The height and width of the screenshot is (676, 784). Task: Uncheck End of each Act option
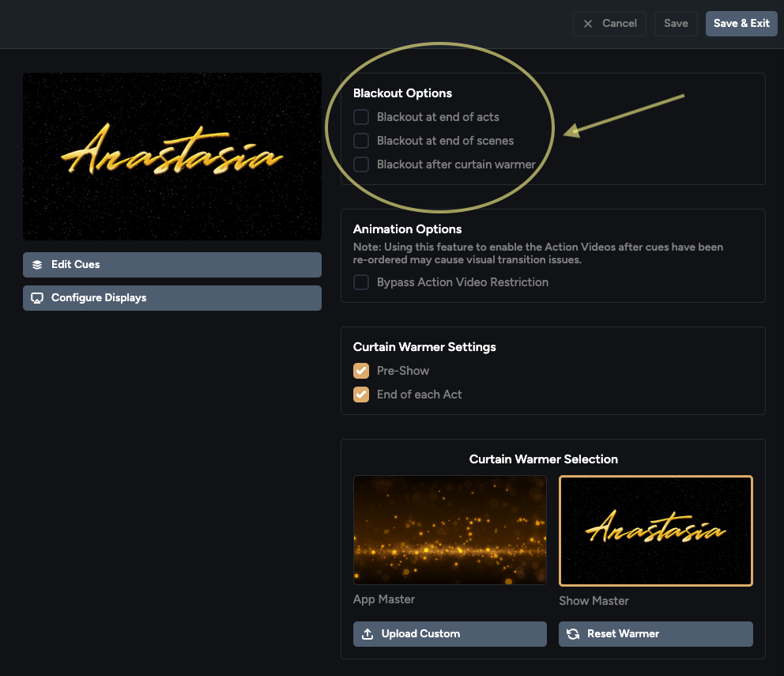(361, 395)
